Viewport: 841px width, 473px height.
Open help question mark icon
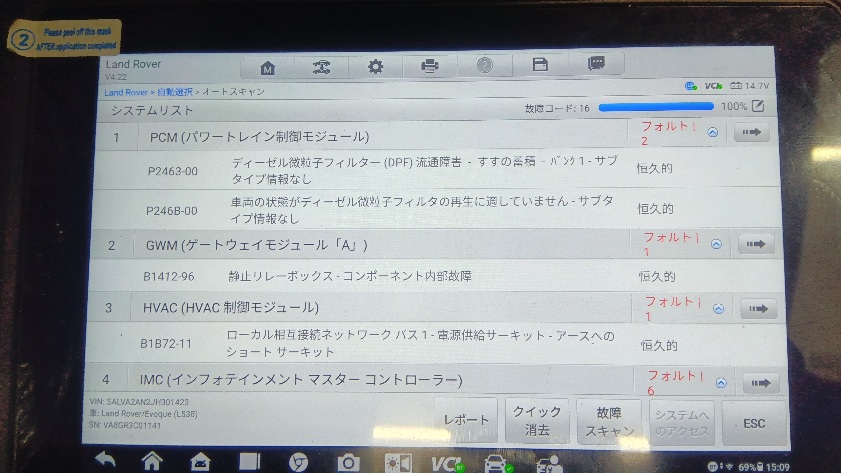click(x=484, y=65)
